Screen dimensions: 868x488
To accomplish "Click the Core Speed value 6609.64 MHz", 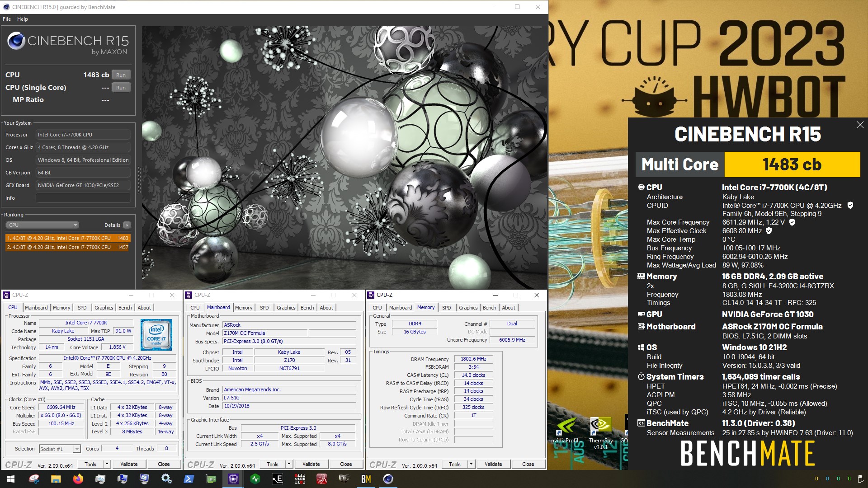I will [x=61, y=407].
